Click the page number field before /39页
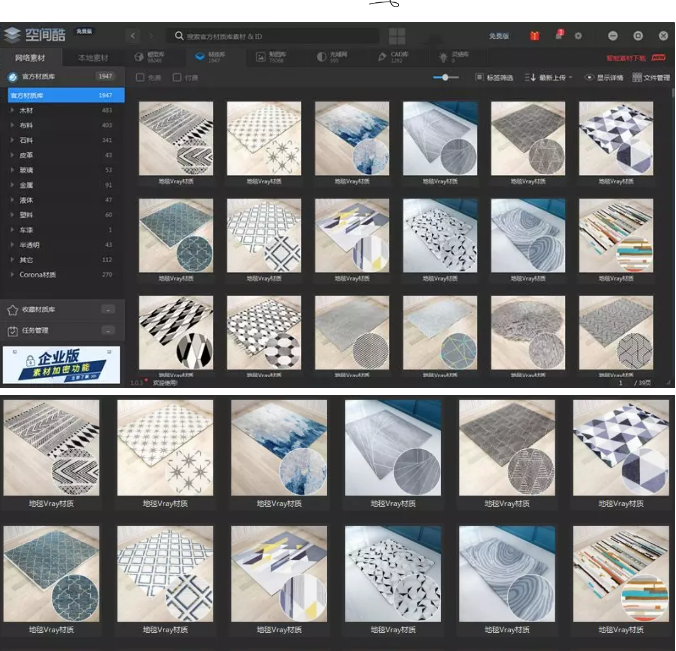Viewport: 676px width, 651px height. [621, 383]
